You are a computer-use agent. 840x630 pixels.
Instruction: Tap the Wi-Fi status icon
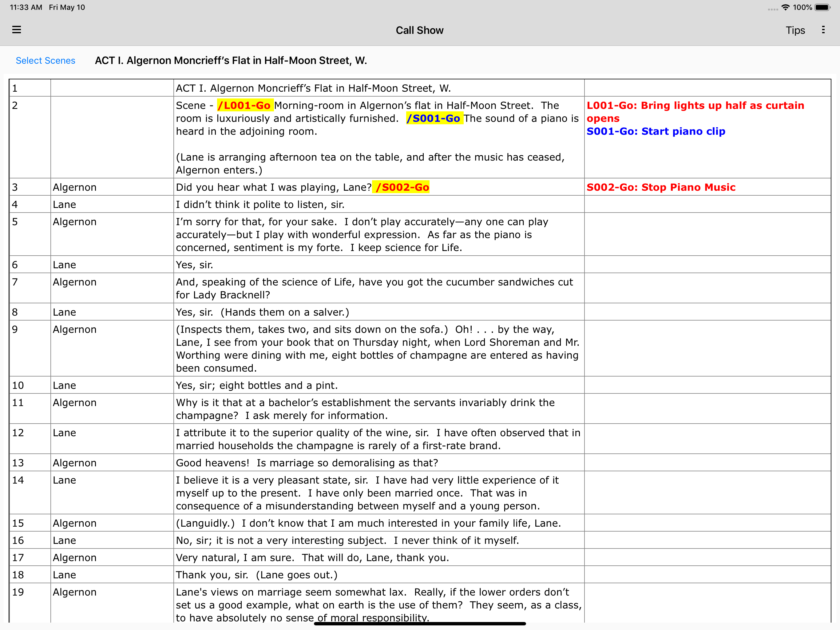point(785,7)
